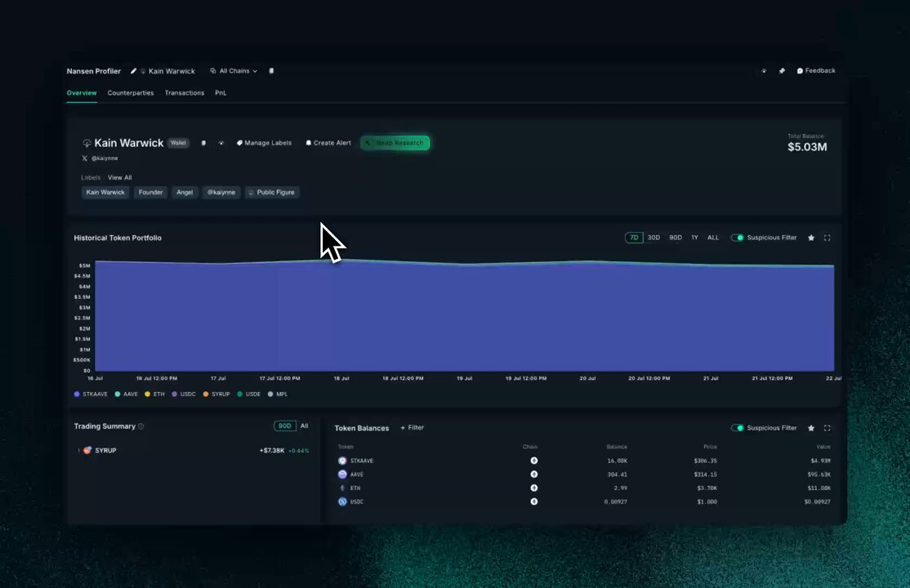Set portfolio chart range to 90D
Image resolution: width=910 pixels, height=588 pixels.
point(676,238)
